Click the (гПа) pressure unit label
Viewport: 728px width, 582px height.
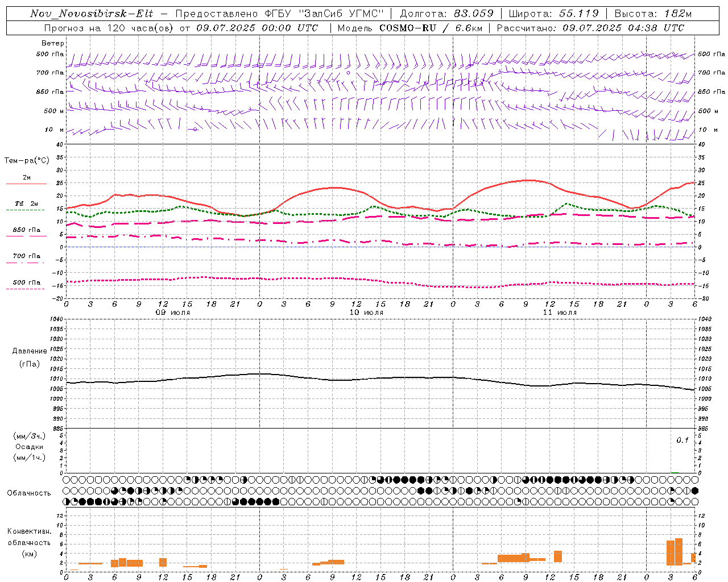pos(30,364)
